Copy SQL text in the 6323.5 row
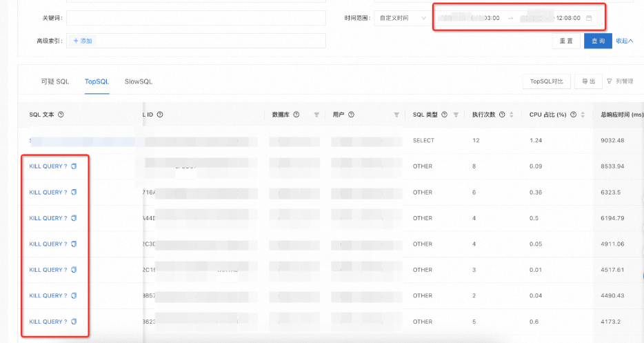 tap(74, 192)
